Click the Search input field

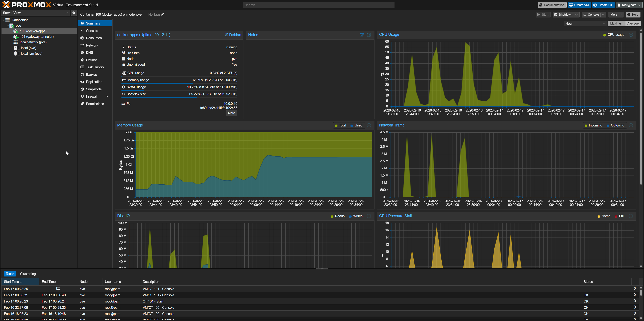click(x=318, y=5)
